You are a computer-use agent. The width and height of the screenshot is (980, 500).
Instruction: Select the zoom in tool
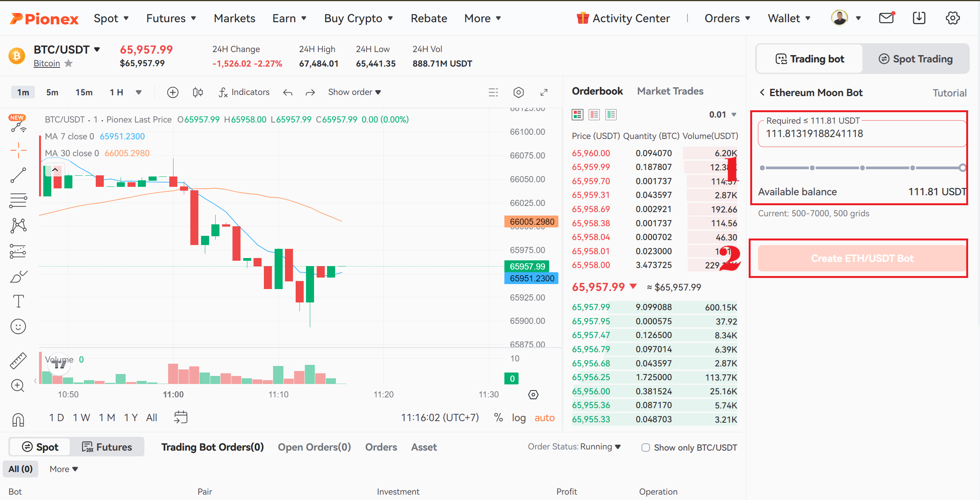[18, 386]
